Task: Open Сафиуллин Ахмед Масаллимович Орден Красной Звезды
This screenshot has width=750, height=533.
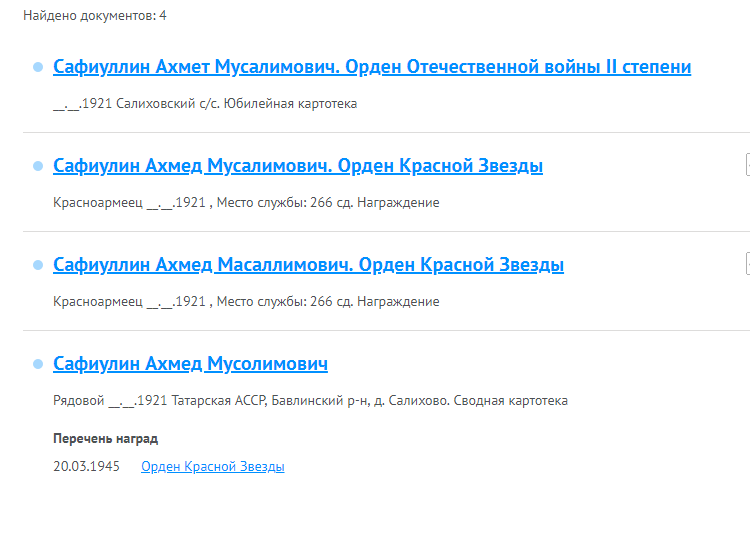Action: 308,265
